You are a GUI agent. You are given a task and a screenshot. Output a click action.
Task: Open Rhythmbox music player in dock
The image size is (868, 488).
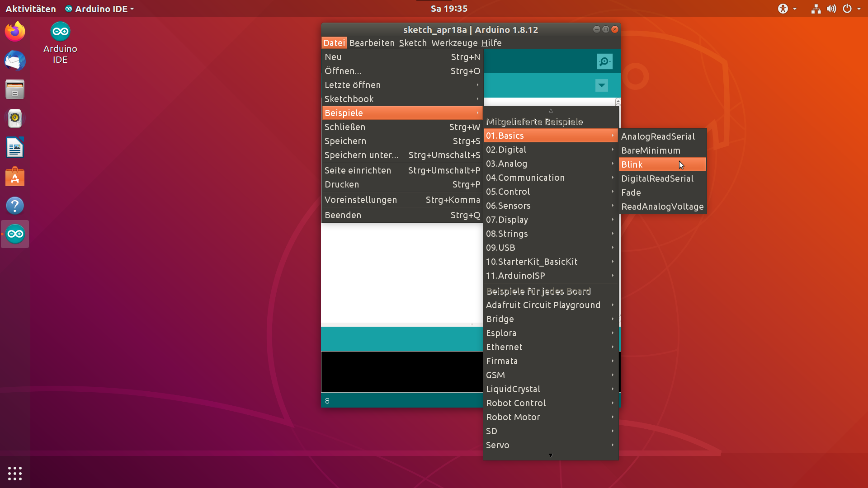tap(15, 118)
